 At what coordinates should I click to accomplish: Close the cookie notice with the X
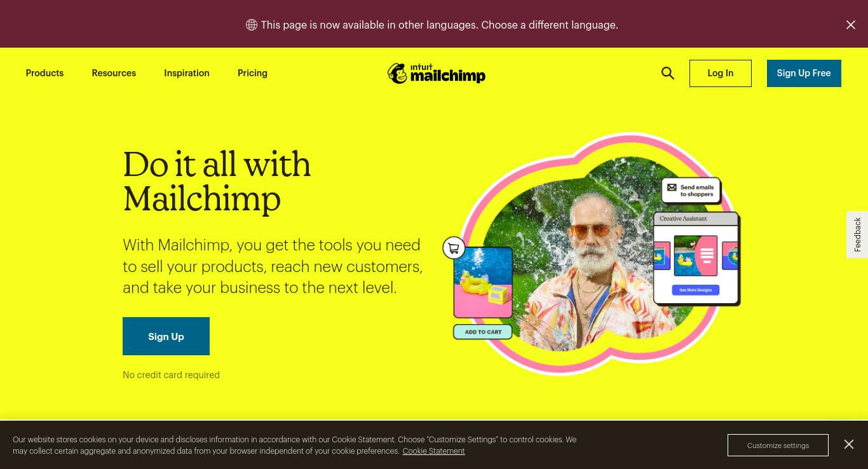[849, 444]
